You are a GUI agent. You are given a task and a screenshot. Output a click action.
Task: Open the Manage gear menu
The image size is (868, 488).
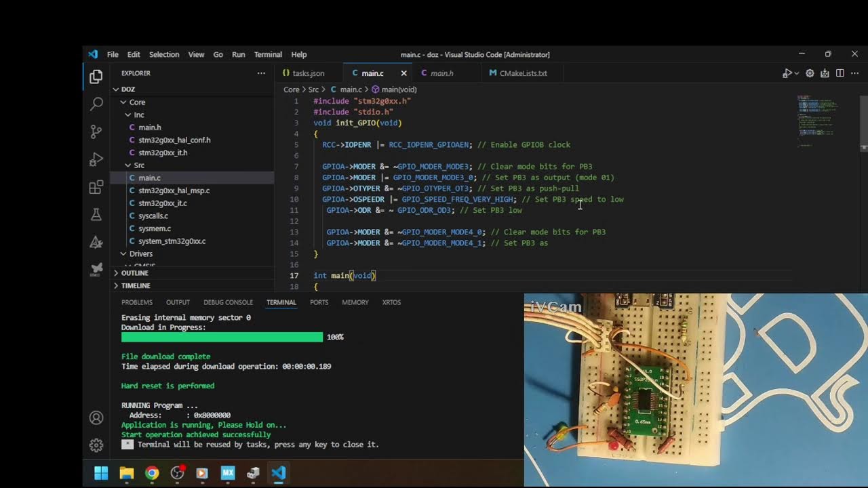[96, 445]
